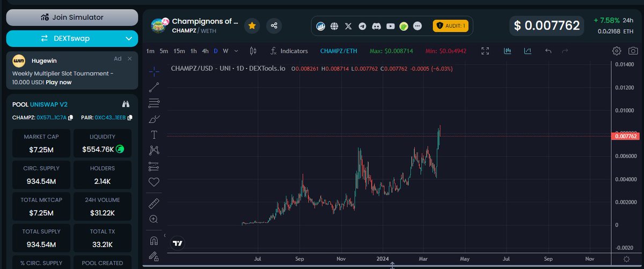
Task: Switch chart to 1m timeframe
Action: [x=150, y=51]
